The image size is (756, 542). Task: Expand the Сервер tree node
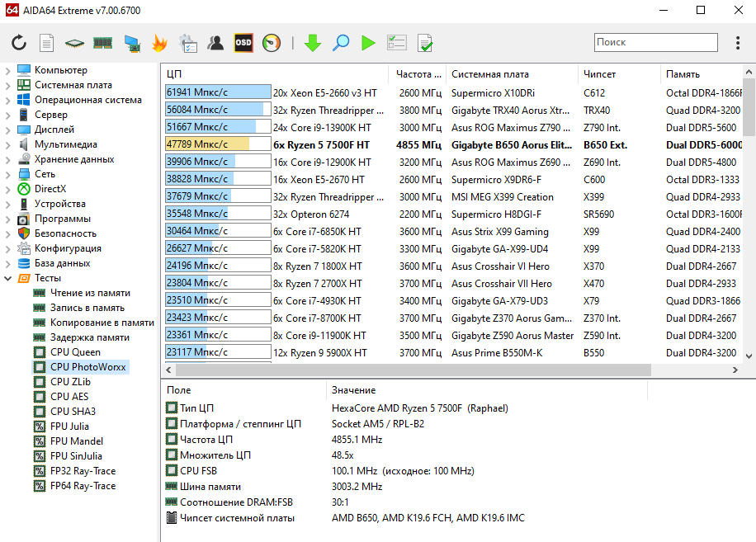[7, 115]
